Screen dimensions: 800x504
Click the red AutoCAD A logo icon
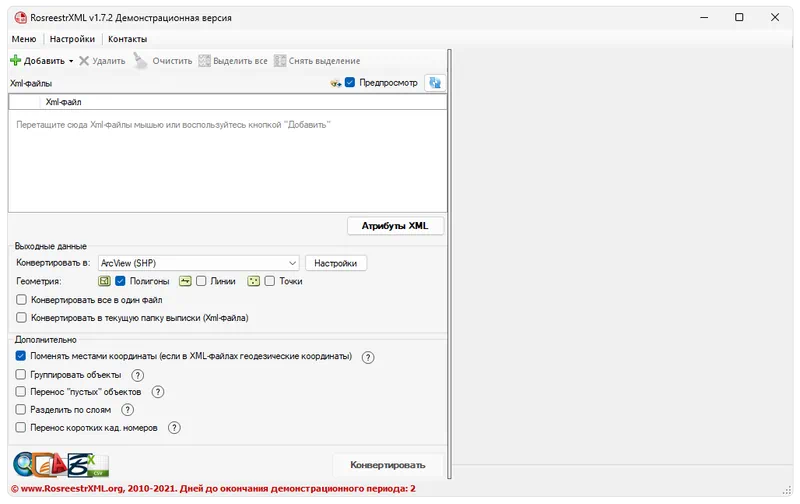pos(59,464)
